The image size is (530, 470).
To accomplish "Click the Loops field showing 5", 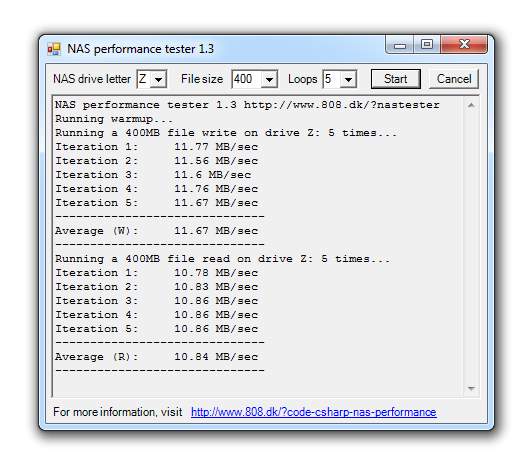I will click(332, 79).
